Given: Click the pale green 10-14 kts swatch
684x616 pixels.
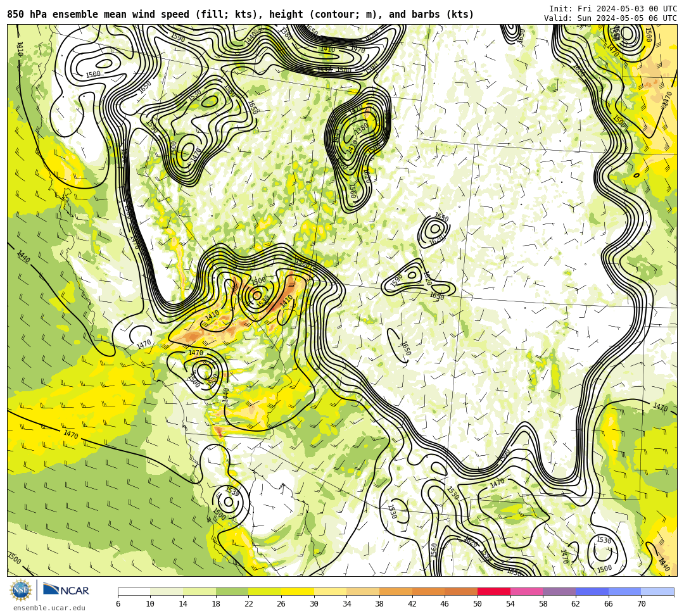Looking at the screenshot, I should 167,591.
